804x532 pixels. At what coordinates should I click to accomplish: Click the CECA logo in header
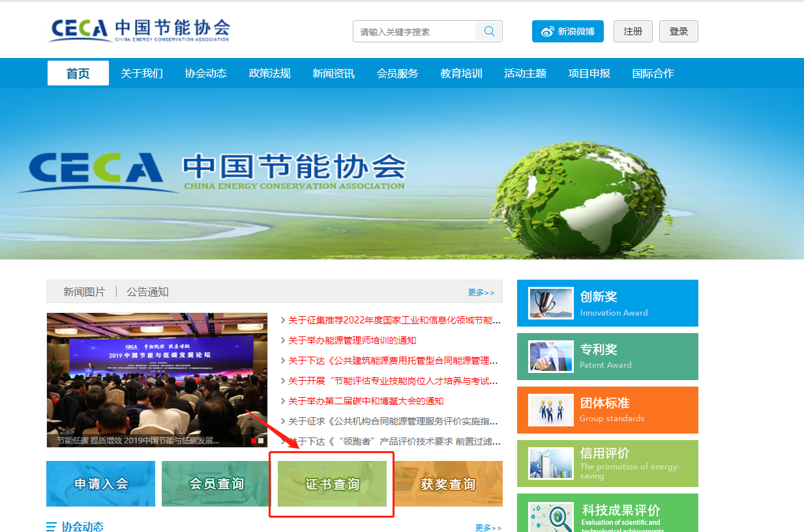[x=139, y=30]
